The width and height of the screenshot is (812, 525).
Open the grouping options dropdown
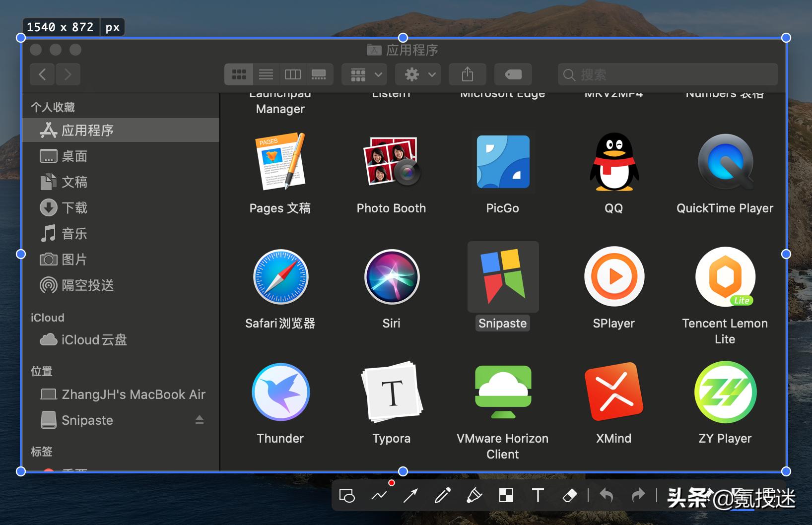point(364,74)
